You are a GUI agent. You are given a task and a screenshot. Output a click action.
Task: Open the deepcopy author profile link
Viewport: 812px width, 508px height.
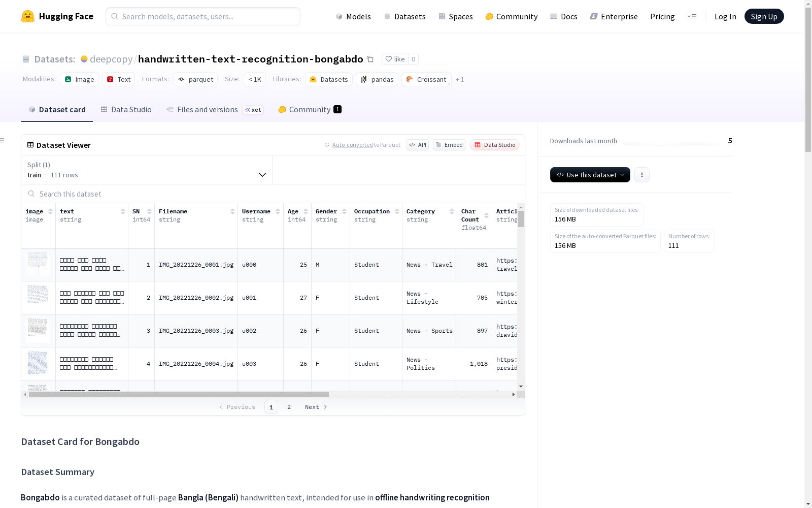click(111, 59)
